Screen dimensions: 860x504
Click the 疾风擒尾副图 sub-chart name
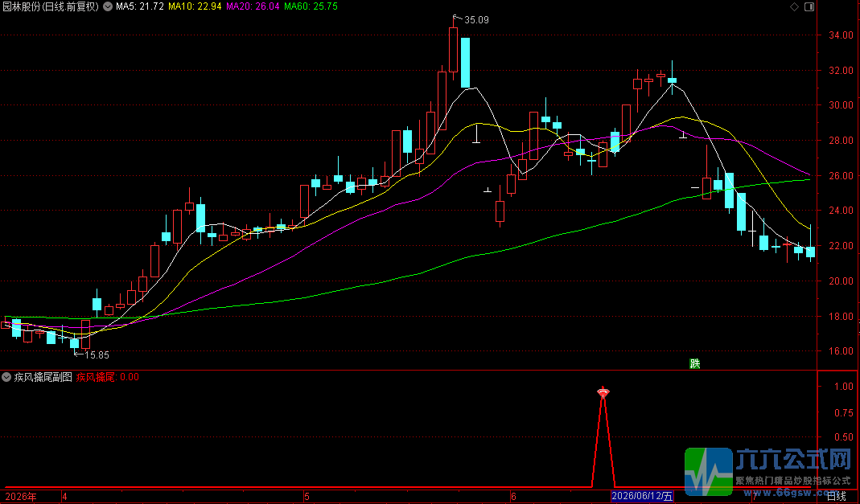pos(43,377)
